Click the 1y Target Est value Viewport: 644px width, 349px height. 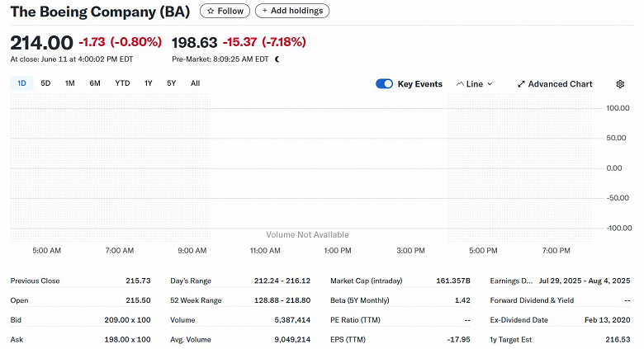click(617, 340)
